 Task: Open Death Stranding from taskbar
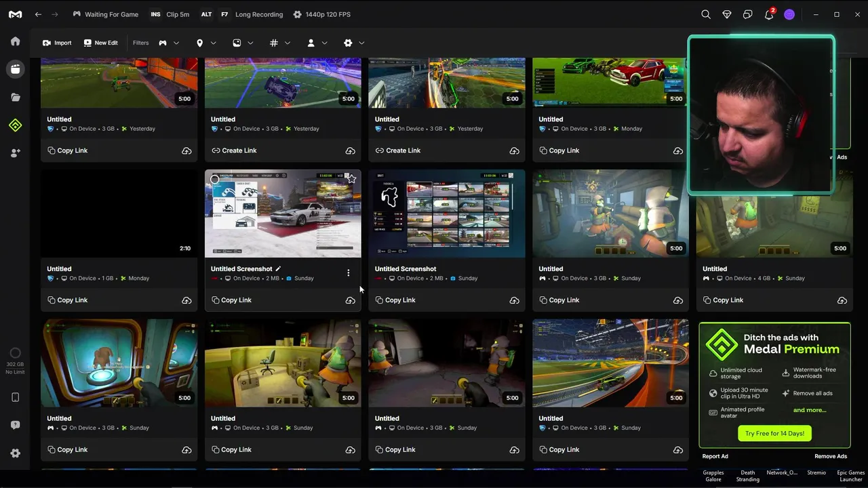(748, 476)
